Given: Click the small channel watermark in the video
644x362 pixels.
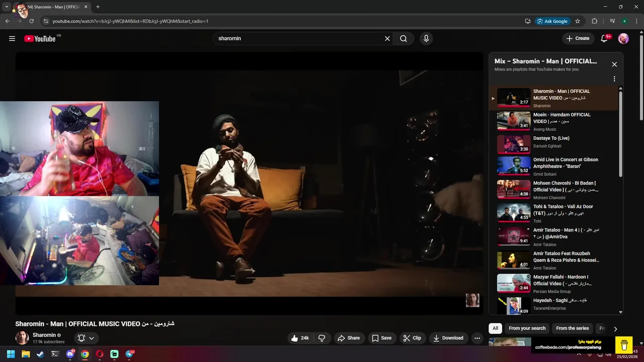Looking at the screenshot, I should [472, 300].
